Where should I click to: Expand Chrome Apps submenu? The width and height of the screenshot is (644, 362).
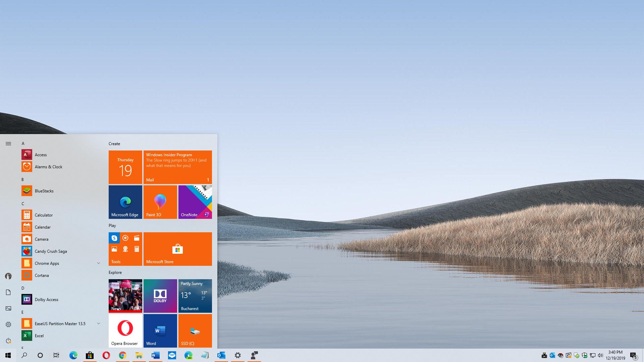tap(99, 263)
